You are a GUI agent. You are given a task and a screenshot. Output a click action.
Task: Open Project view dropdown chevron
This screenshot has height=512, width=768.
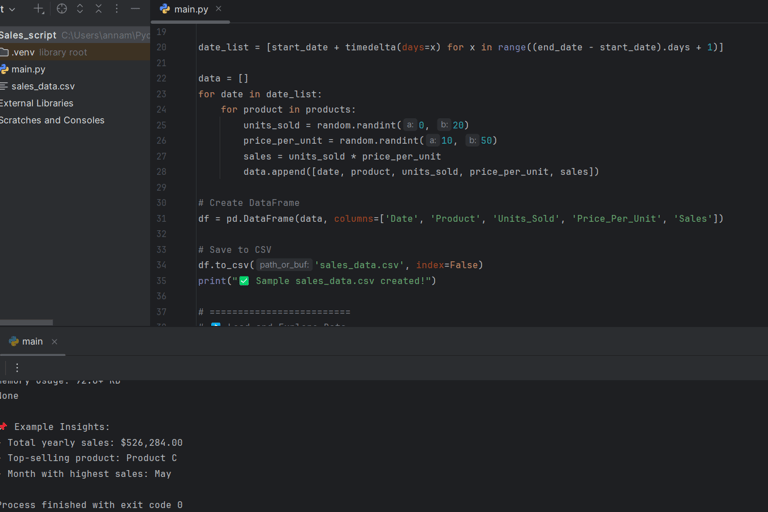point(12,9)
